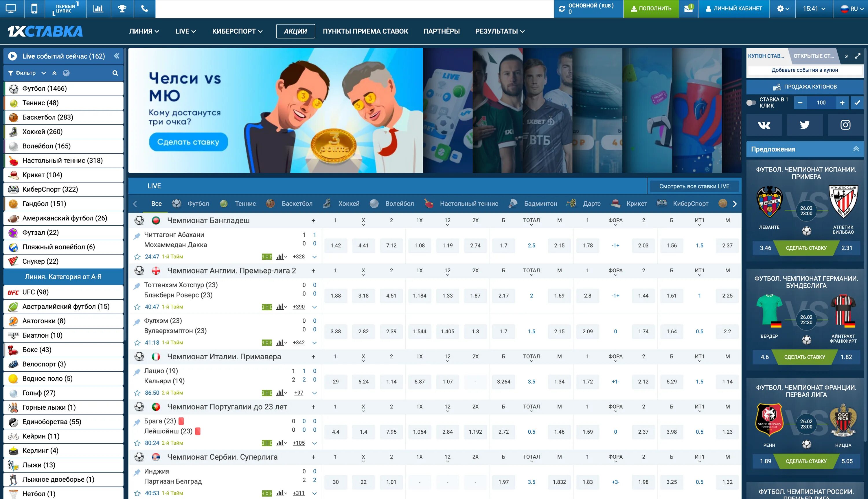Add Тоттенхэм Хотспур match to favorites
Screen dimensions: 868x499
pos(137,307)
